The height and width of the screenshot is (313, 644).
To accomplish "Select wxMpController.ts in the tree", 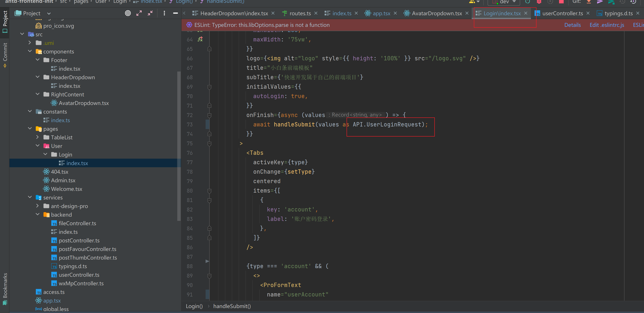I will [81, 283].
